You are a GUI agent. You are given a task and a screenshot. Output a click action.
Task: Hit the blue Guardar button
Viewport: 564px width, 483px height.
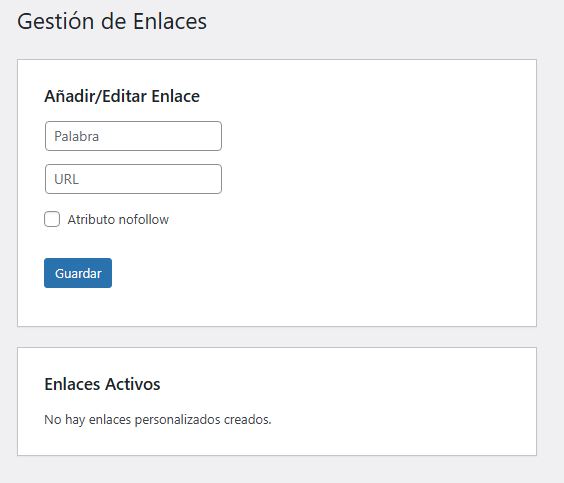(x=78, y=273)
